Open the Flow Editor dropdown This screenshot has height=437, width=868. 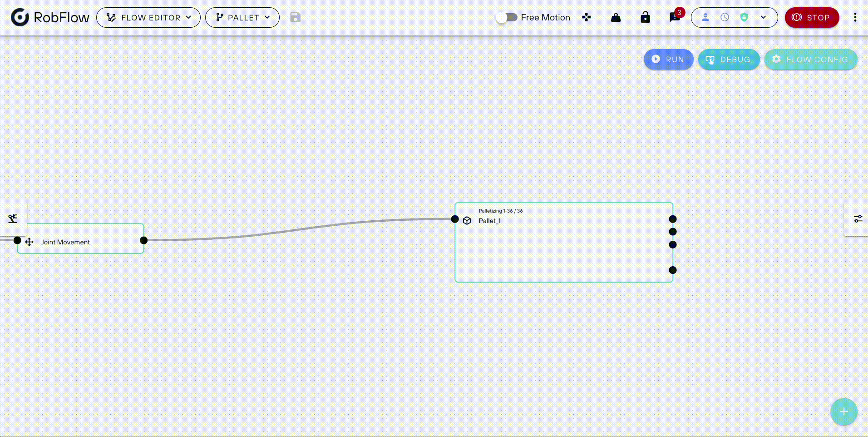(148, 17)
